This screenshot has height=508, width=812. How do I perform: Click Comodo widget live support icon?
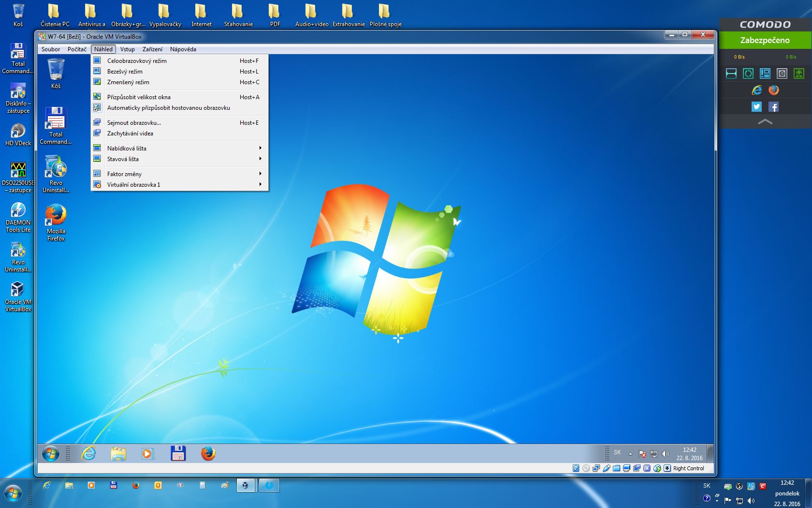799,73
